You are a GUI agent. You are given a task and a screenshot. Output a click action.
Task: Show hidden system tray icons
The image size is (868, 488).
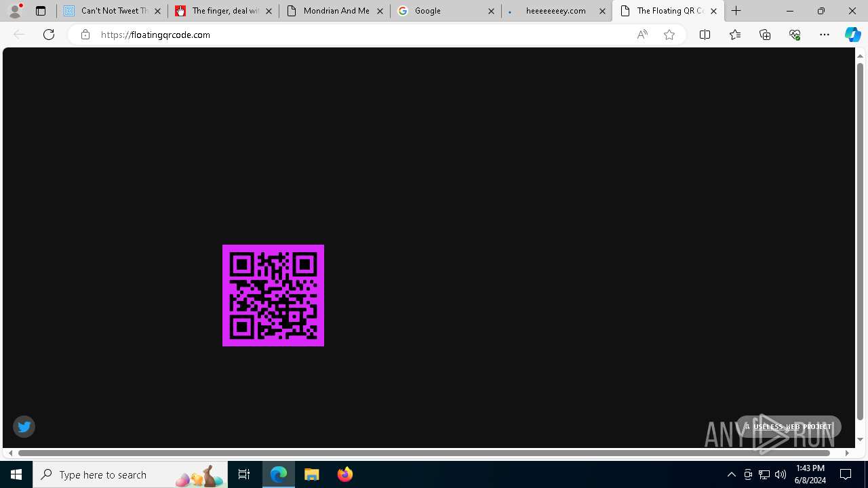(x=731, y=474)
